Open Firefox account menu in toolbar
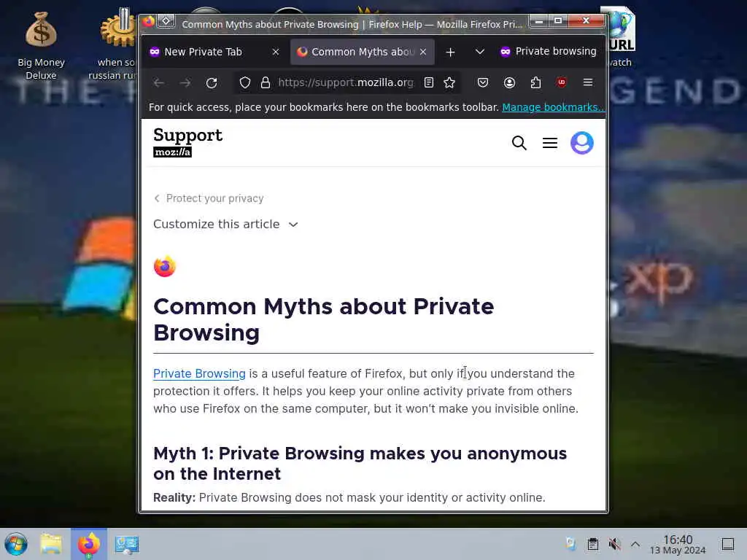The height and width of the screenshot is (560, 747). click(x=509, y=83)
